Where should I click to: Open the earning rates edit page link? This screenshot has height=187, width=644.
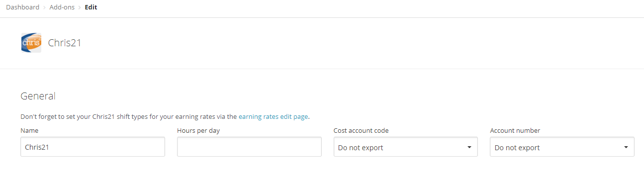click(x=274, y=117)
